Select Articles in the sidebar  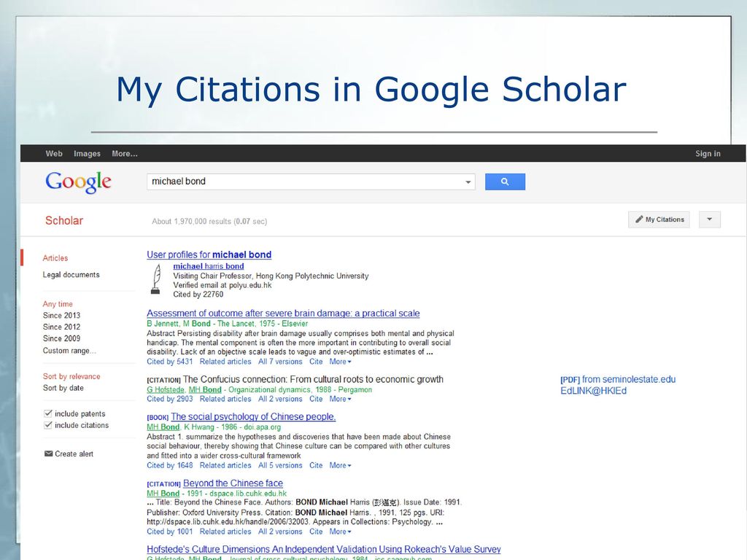click(55, 258)
